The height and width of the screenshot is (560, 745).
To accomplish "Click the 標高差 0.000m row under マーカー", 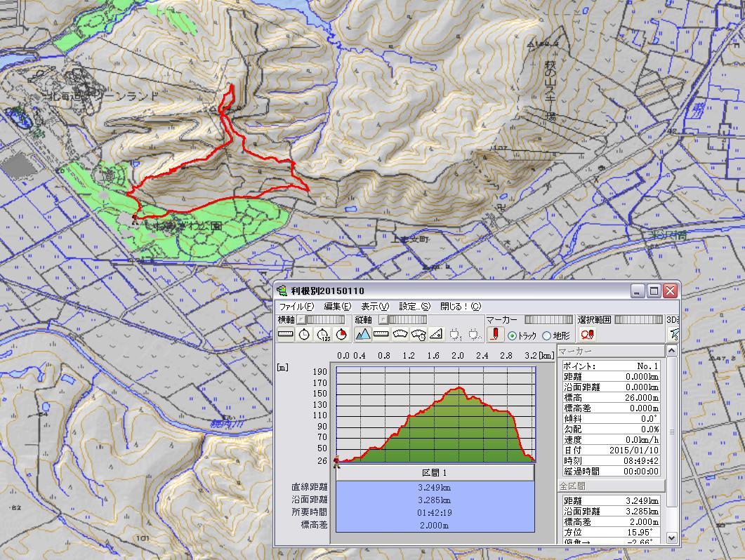I will coord(611,408).
